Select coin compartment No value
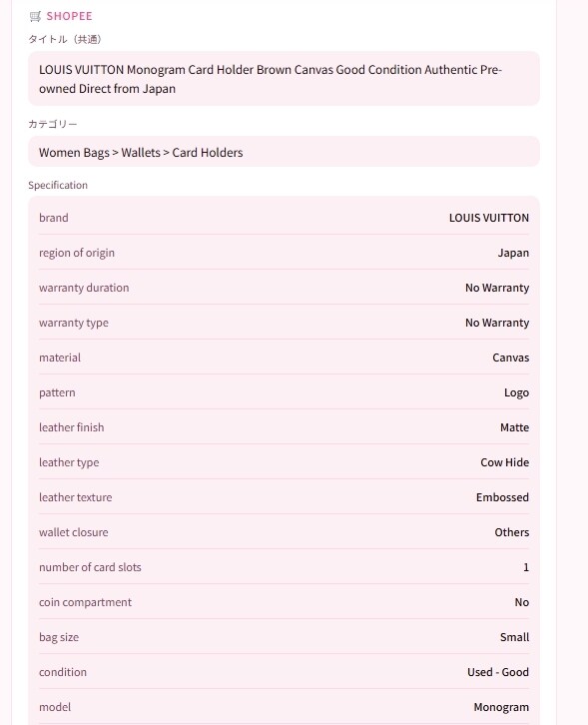The width and height of the screenshot is (588, 725). pyautogui.click(x=521, y=602)
